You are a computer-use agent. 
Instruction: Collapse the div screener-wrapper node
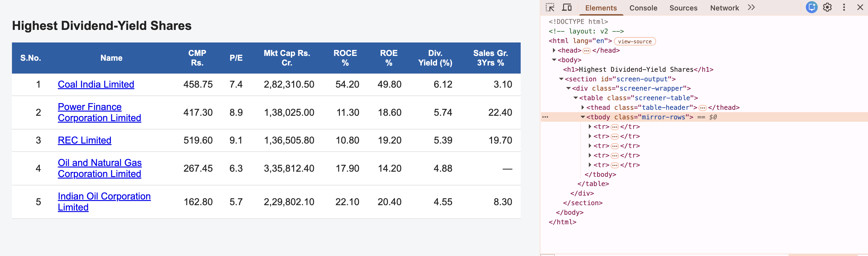[569, 88]
